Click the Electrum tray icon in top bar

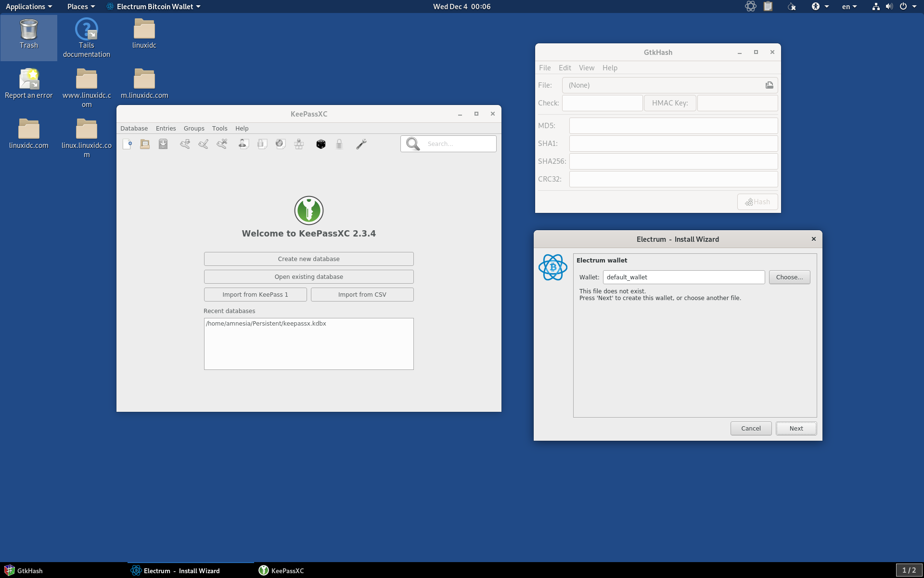pos(750,6)
